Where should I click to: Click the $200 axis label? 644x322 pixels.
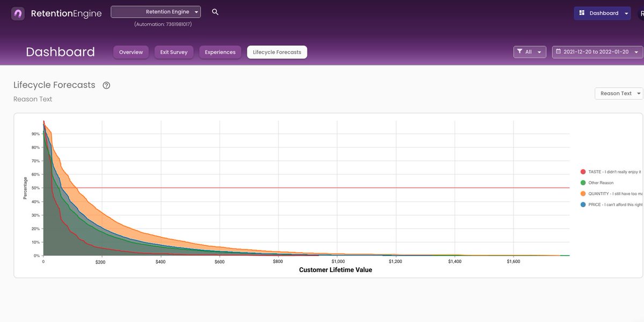pyautogui.click(x=100, y=262)
